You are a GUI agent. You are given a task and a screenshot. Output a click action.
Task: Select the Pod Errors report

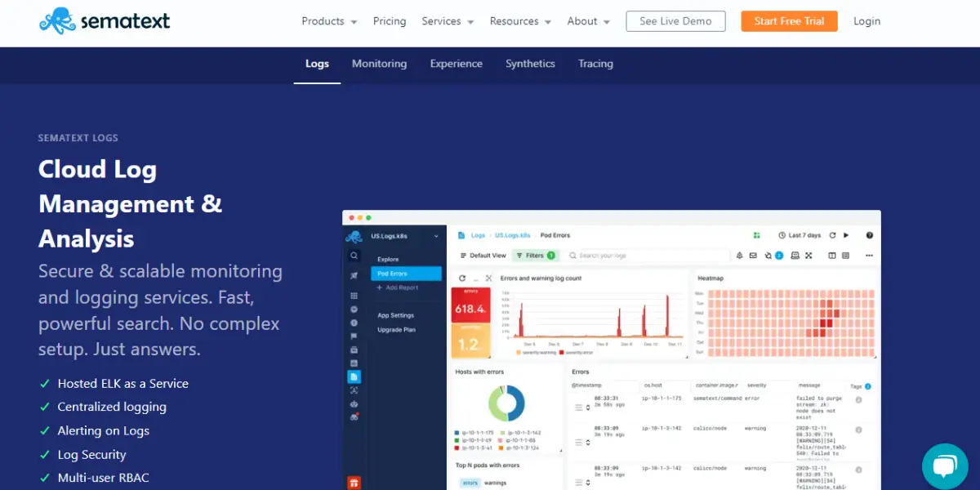point(406,274)
